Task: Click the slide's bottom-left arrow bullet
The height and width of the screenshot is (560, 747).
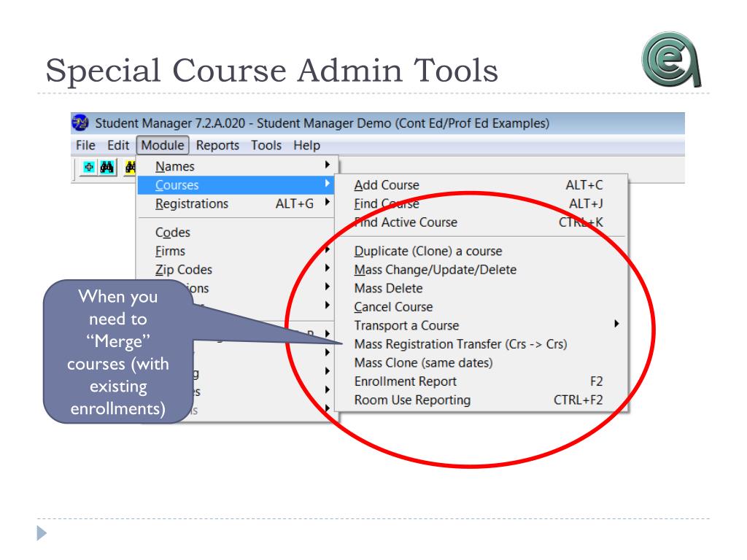Action: 42,533
